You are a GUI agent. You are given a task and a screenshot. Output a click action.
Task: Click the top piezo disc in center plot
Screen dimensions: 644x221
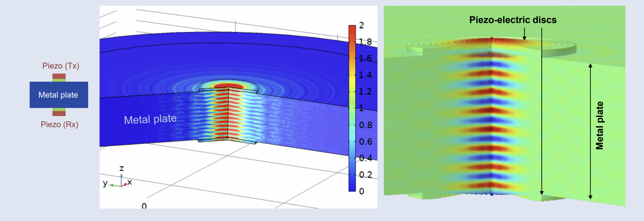point(229,86)
